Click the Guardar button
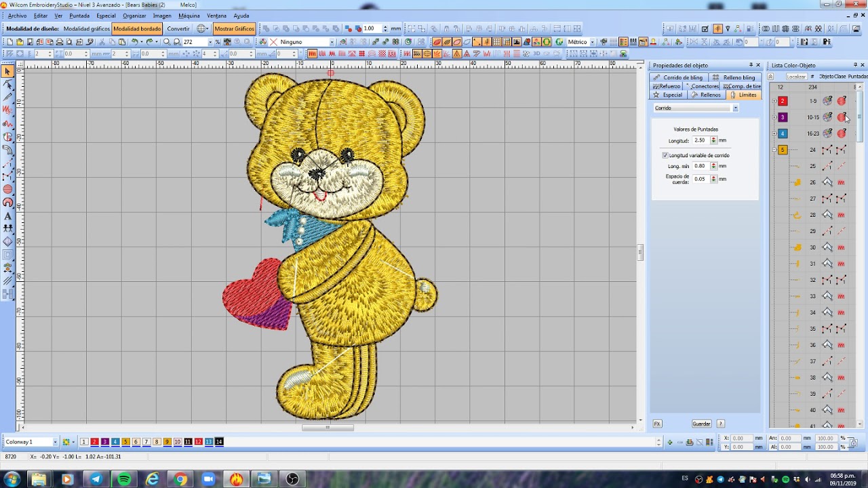Image resolution: width=868 pixels, height=488 pixels. point(701,424)
